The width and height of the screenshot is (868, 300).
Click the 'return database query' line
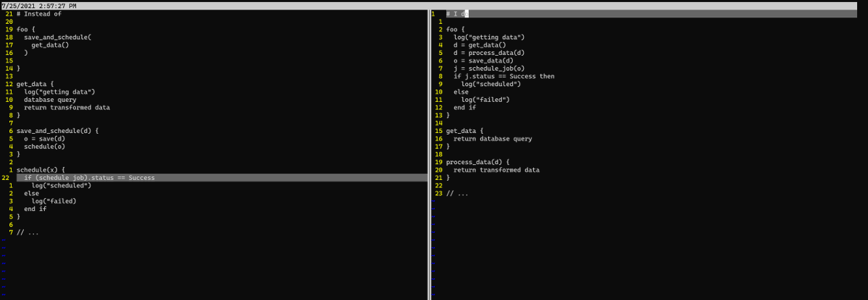click(493, 139)
